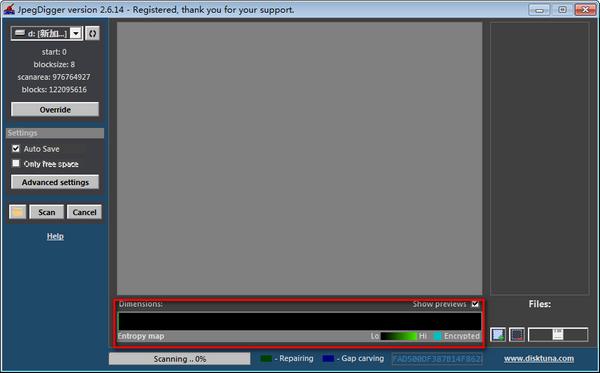The image size is (600, 373).
Task: Cancel the current scan
Action: coord(84,212)
